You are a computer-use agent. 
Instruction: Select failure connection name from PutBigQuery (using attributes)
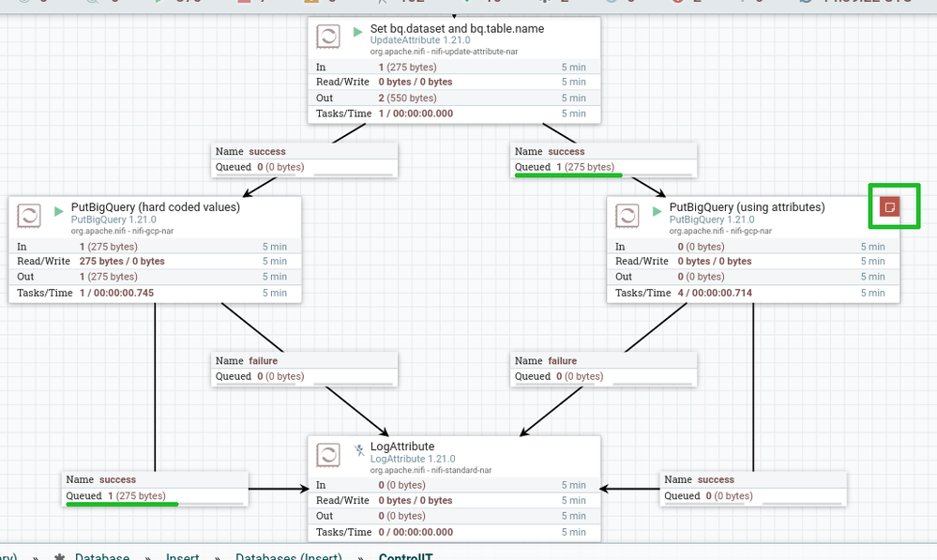[563, 361]
